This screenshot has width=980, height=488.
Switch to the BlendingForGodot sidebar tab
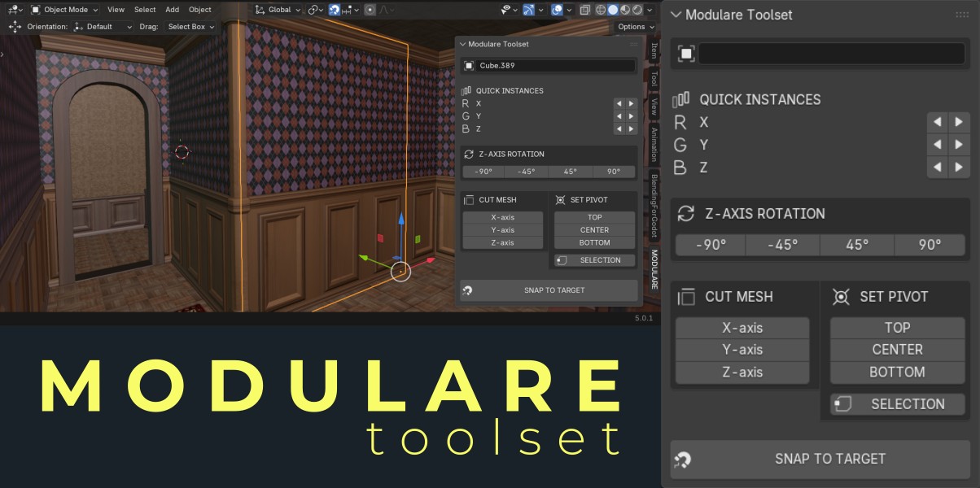[653, 205]
